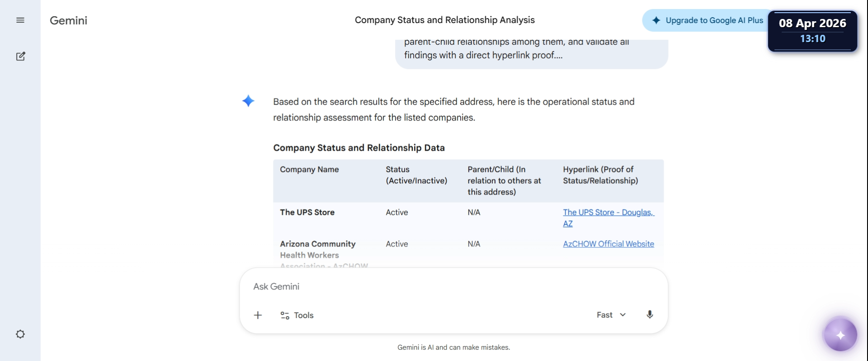This screenshot has width=868, height=361.
Task: Click the date and time widget
Action: [x=812, y=31]
